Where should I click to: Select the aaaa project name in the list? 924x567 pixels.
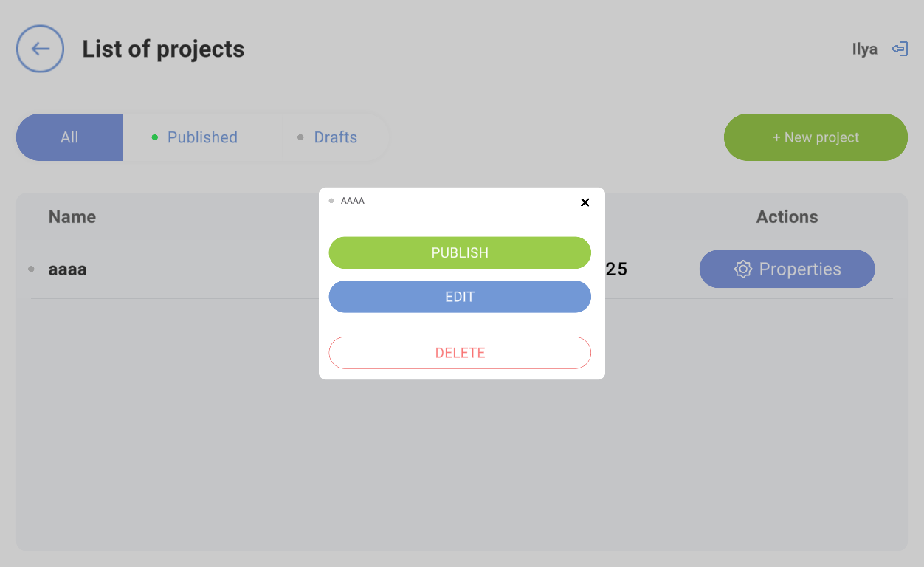pos(68,269)
